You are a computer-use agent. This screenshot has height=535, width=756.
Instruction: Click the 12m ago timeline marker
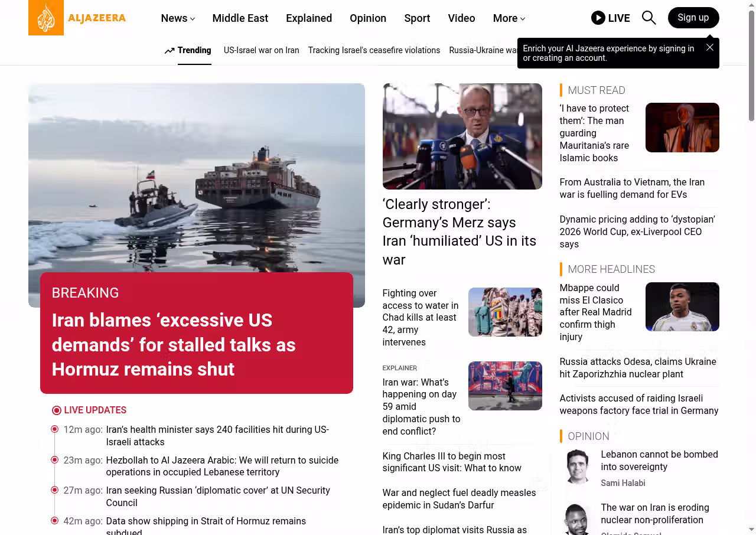[54, 429]
